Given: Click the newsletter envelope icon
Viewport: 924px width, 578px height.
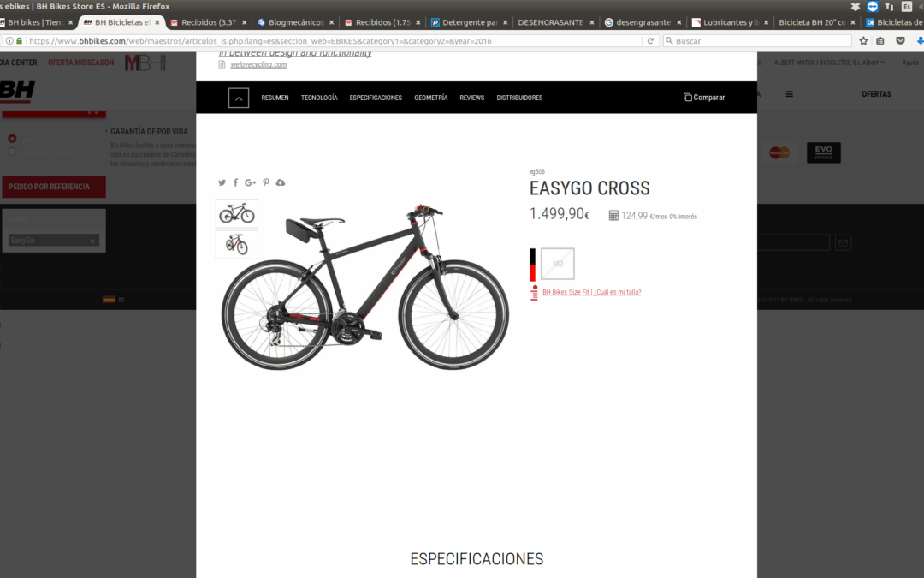Looking at the screenshot, I should pyautogui.click(x=844, y=242).
